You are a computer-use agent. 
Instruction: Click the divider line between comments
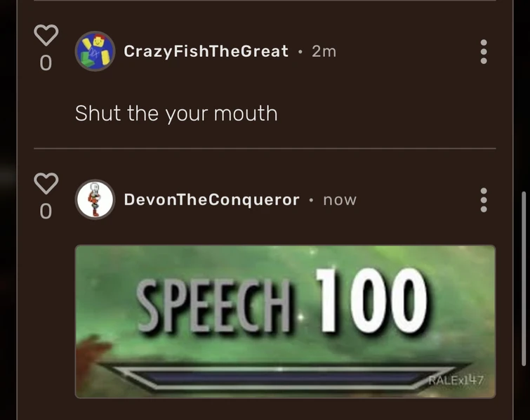point(265,148)
